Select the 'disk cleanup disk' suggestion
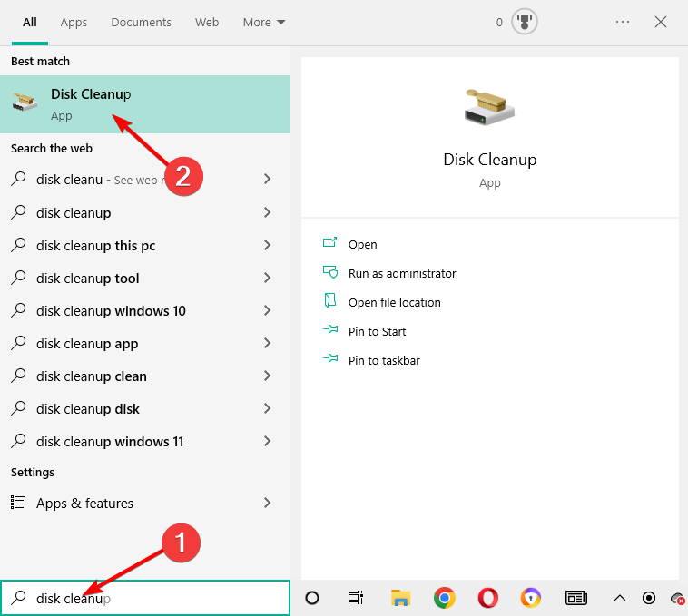The width and height of the screenshot is (688, 616). click(145, 408)
